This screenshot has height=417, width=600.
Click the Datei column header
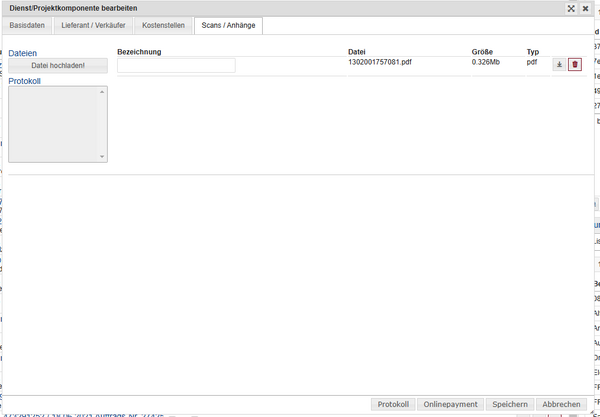(x=358, y=51)
